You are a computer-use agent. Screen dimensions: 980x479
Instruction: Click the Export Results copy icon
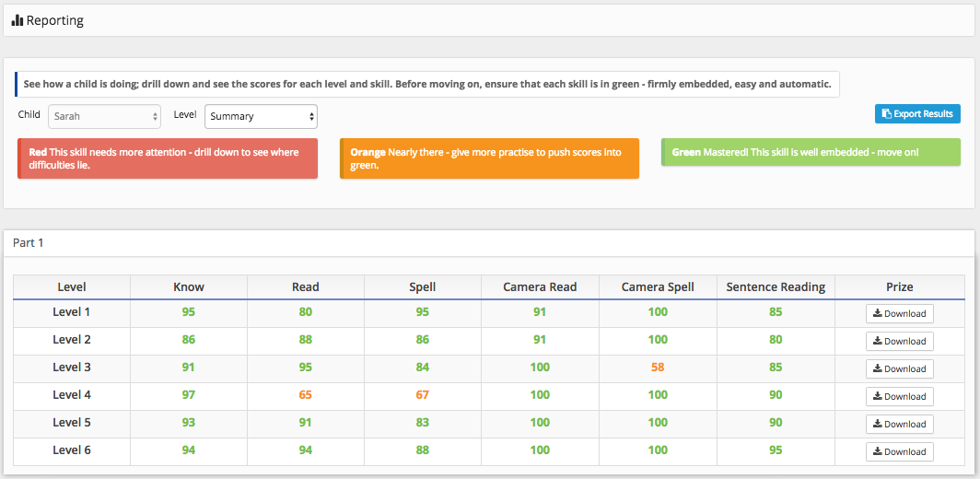click(x=886, y=114)
